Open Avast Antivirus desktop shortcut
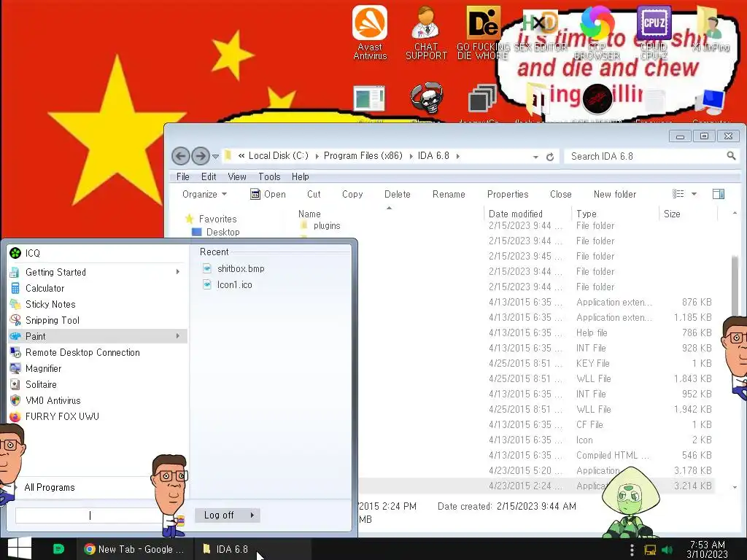This screenshot has width=747, height=560. [370, 32]
